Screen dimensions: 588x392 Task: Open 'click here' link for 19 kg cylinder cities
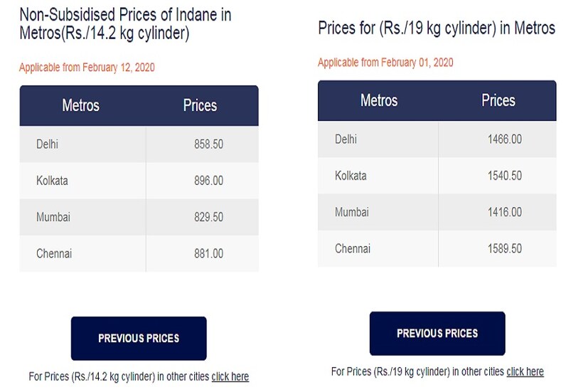pos(525,371)
